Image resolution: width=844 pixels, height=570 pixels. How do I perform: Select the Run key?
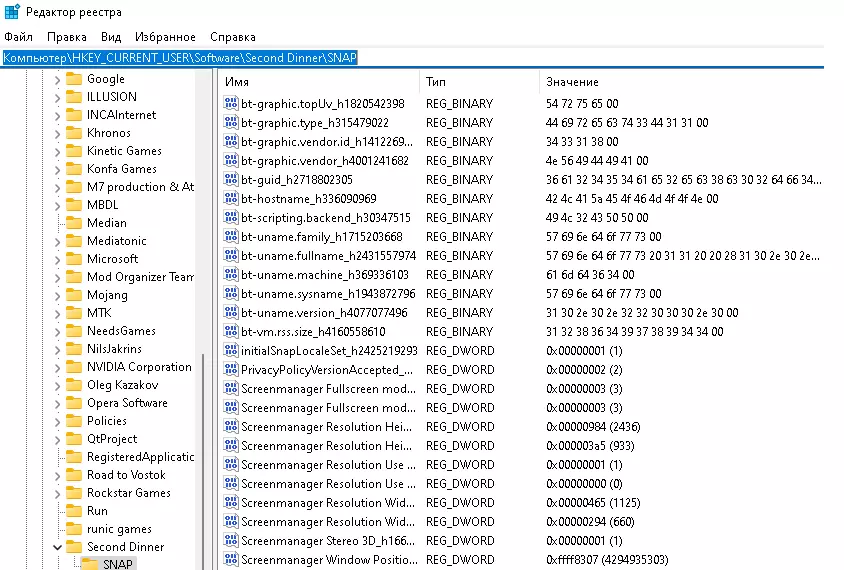97,511
